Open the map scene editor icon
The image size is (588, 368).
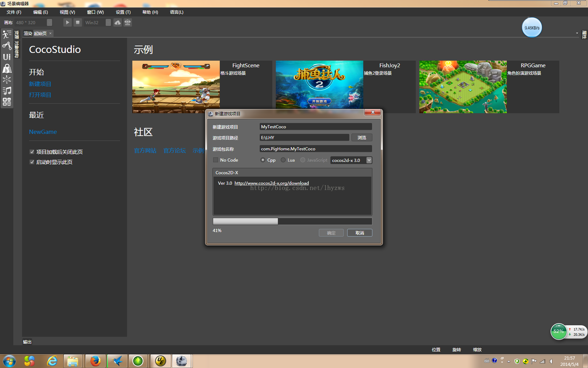point(7,68)
